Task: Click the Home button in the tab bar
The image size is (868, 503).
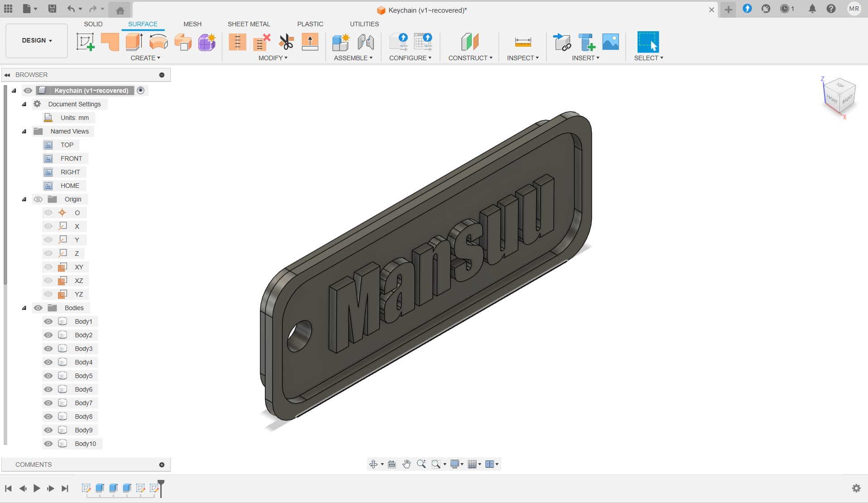Action: (x=120, y=10)
